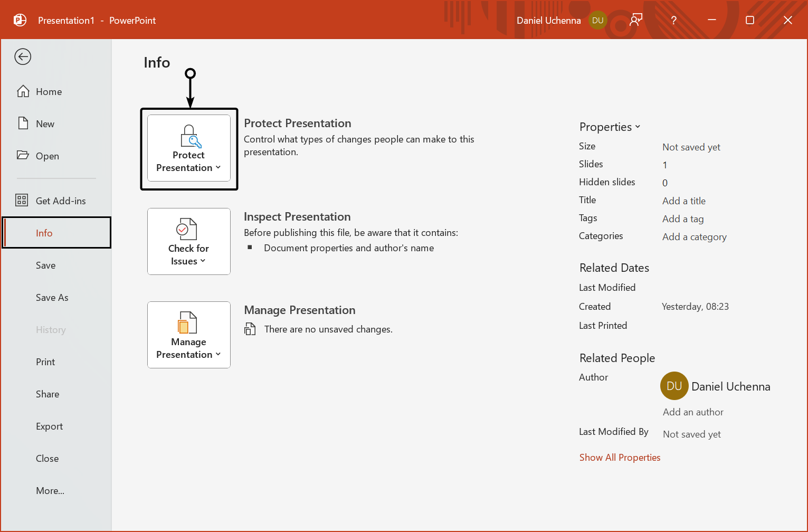
Task: Click the DU author avatar thumbnail
Action: point(674,386)
